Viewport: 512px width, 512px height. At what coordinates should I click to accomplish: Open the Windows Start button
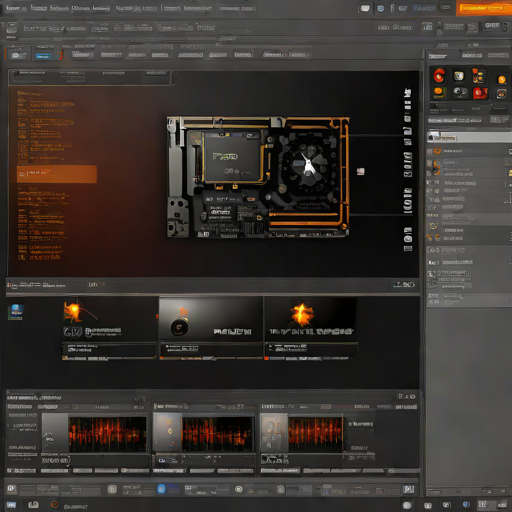click(x=11, y=505)
